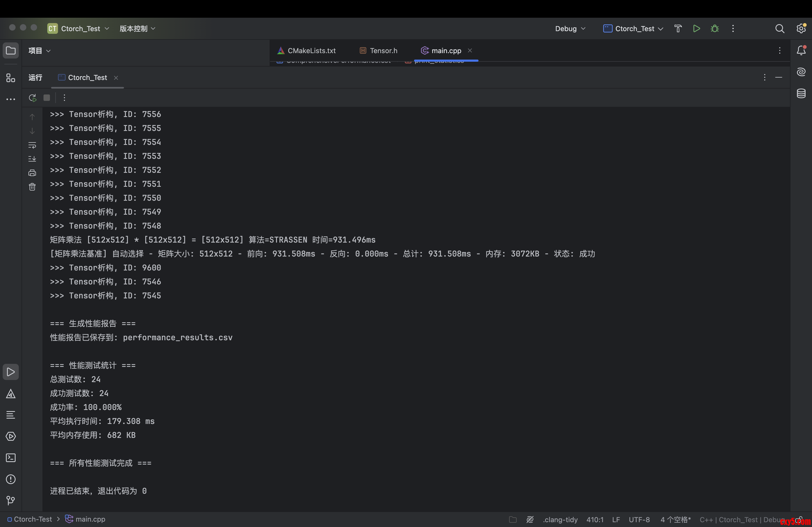Image resolution: width=812 pixels, height=527 pixels.
Task: Click the Build hammer icon
Action: [x=678, y=29]
